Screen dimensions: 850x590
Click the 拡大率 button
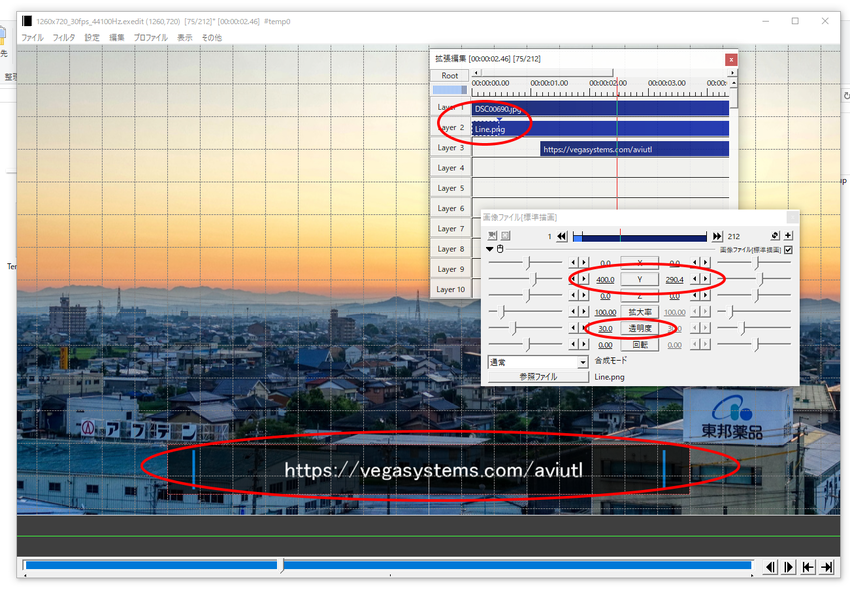point(640,312)
